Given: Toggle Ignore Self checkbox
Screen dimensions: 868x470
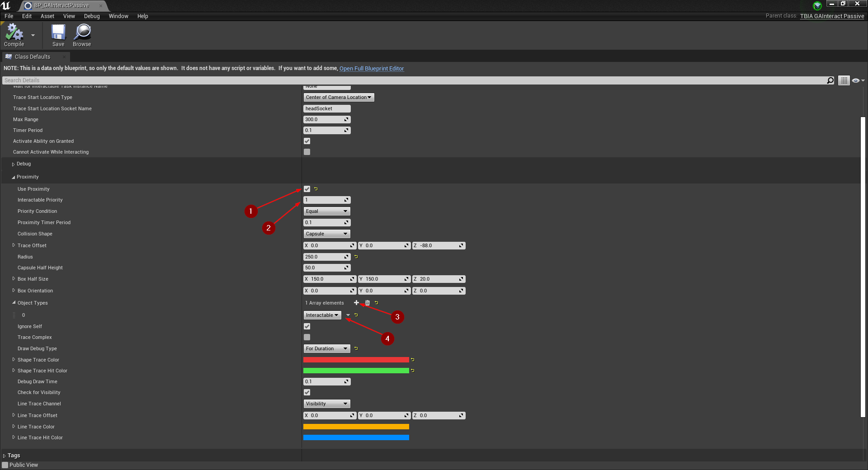Looking at the screenshot, I should (x=307, y=326).
